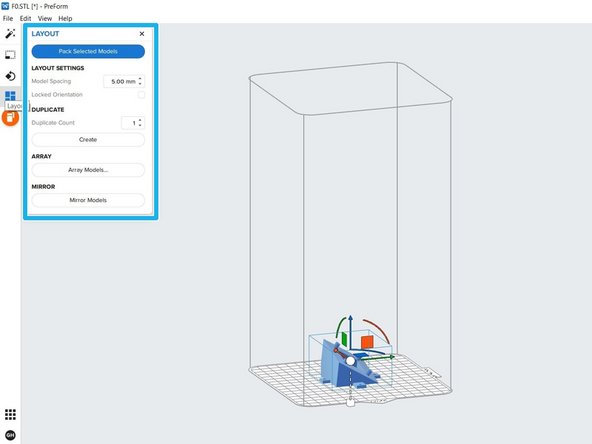Screen dimensions: 592x444
Task: Click the Array Models... button
Action: point(88,170)
